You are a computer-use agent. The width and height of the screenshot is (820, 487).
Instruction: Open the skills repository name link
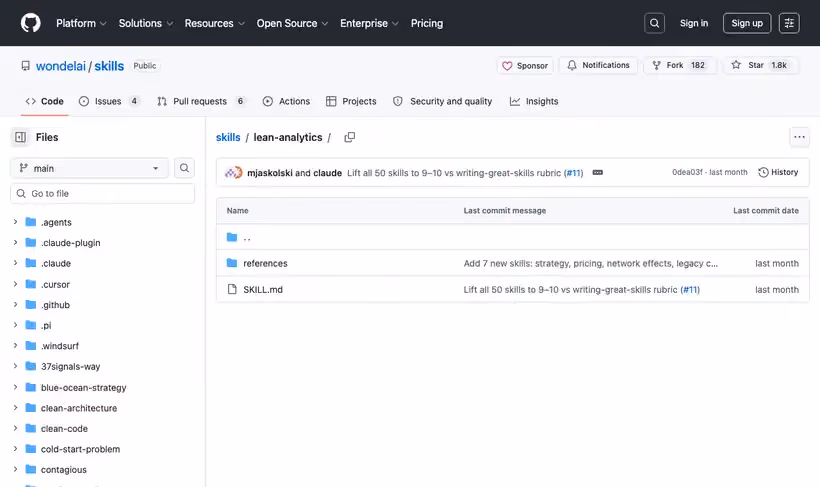(x=109, y=66)
